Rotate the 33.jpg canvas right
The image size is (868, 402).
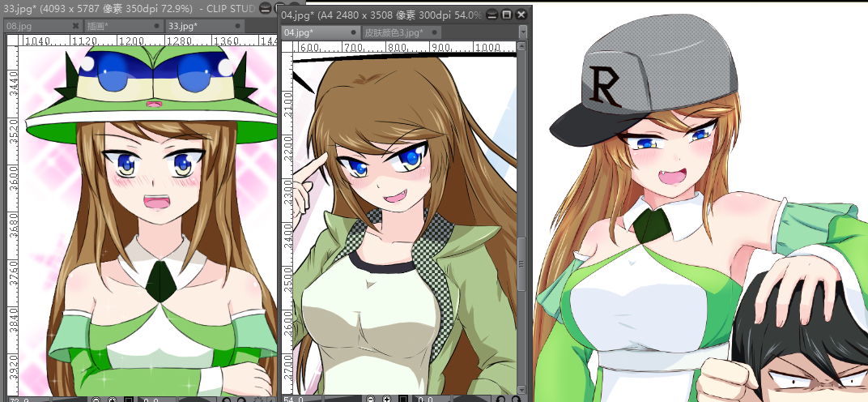[242, 400]
